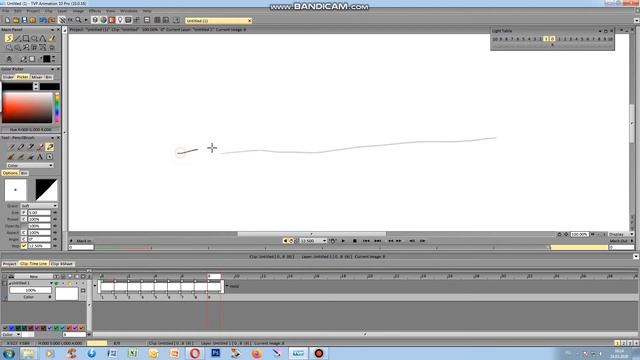Click the New project icon in the toolbar
Screen dimensions: 640x360
pyautogui.click(x=7, y=20)
